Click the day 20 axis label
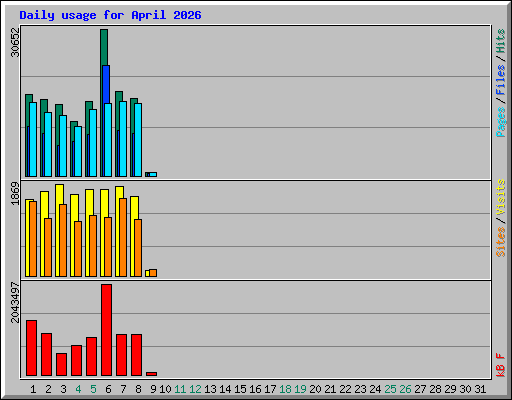Image resolution: width=512 pixels, height=400 pixels. point(315,389)
